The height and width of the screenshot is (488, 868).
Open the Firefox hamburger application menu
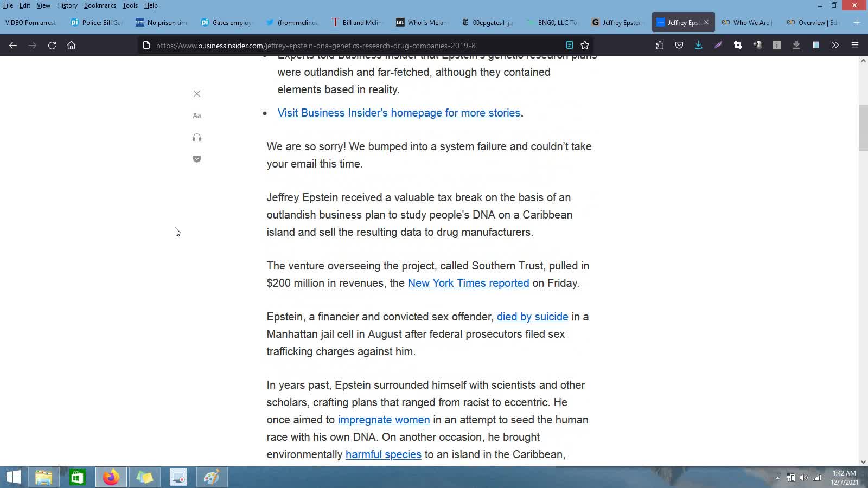tap(855, 46)
